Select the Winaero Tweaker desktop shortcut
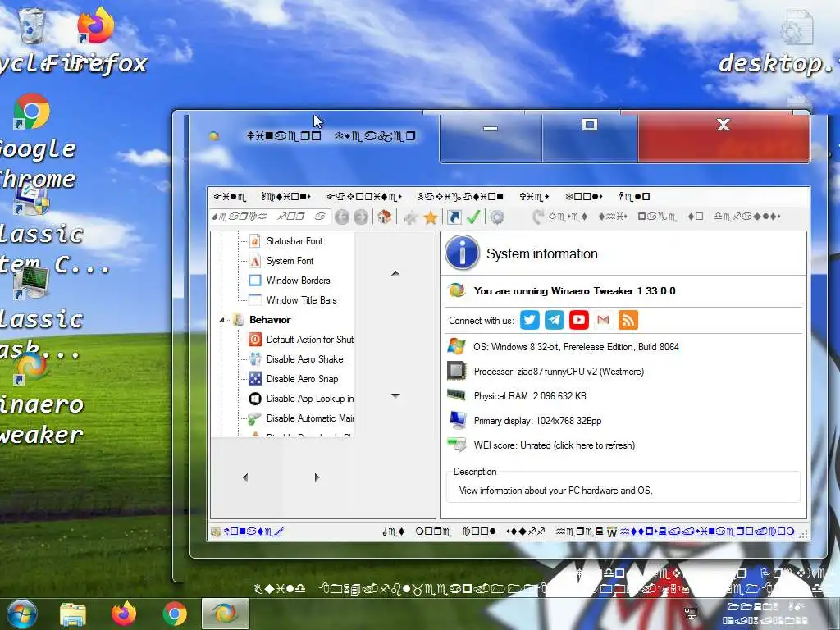 31,368
